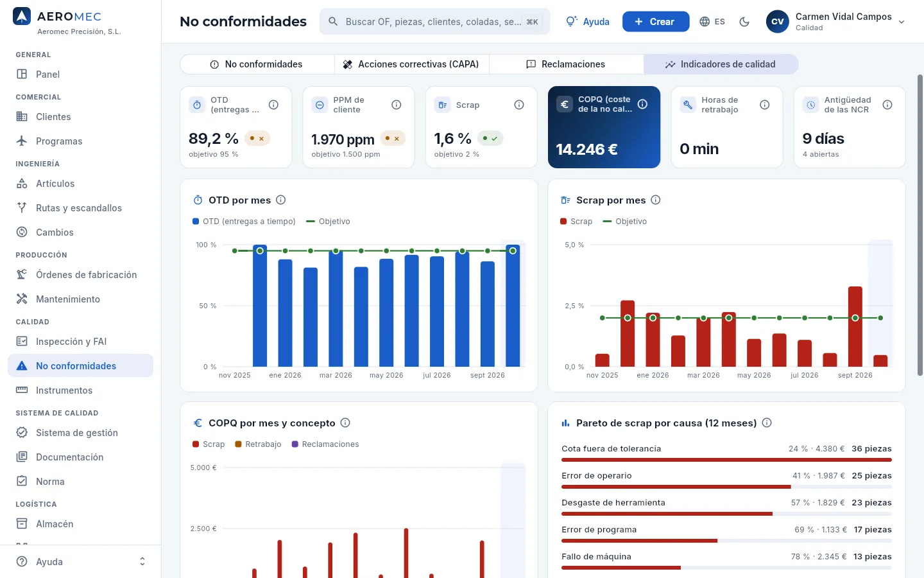Screen dimensions: 924x578
Task: Open Inspección y FAI
Action: pos(80,342)
